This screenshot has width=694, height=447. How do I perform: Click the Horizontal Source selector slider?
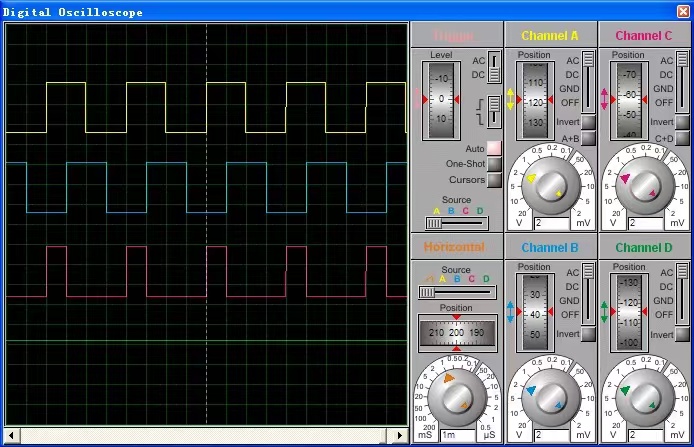[457, 292]
